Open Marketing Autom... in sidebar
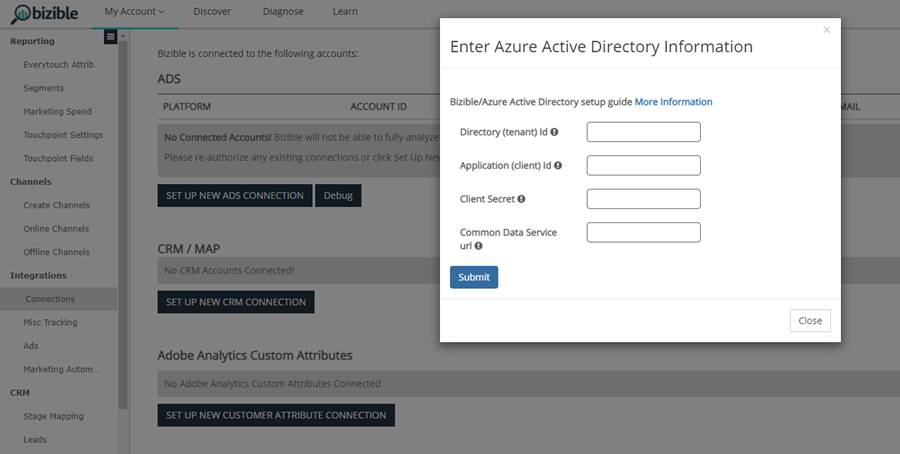This screenshot has height=454, width=900. [x=61, y=370]
